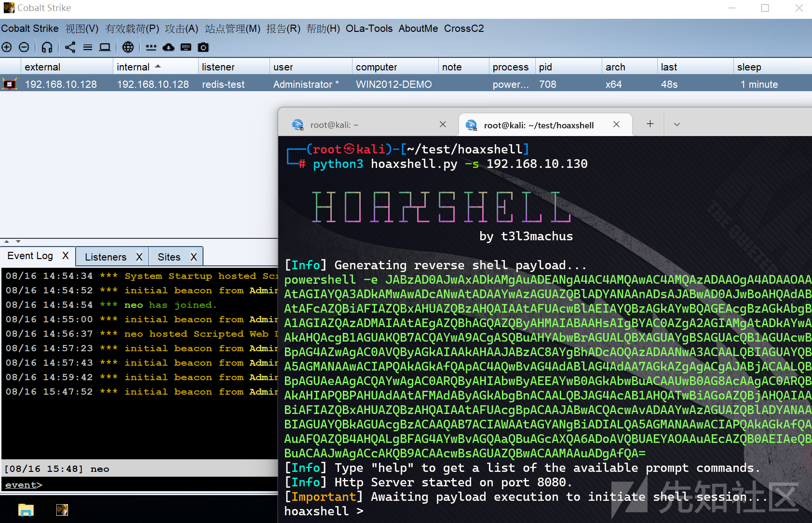
Task: Switch to pivot graph view icon
Action: [x=70, y=47]
